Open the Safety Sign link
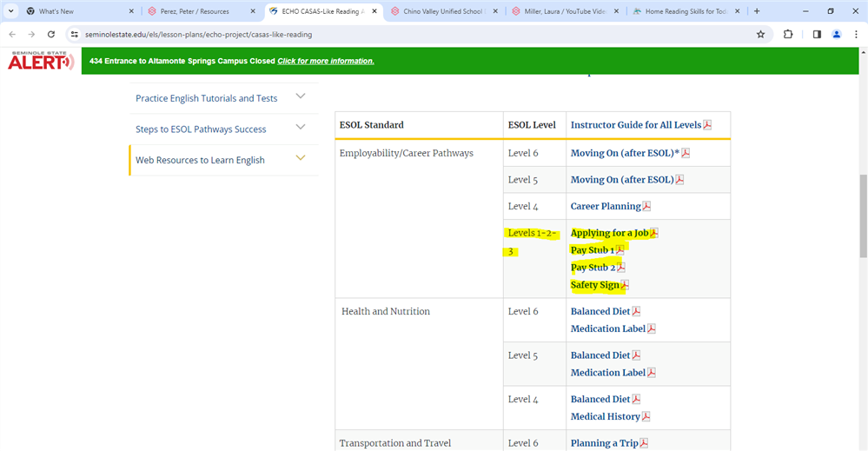Image resolution: width=868 pixels, height=451 pixels. coord(595,285)
